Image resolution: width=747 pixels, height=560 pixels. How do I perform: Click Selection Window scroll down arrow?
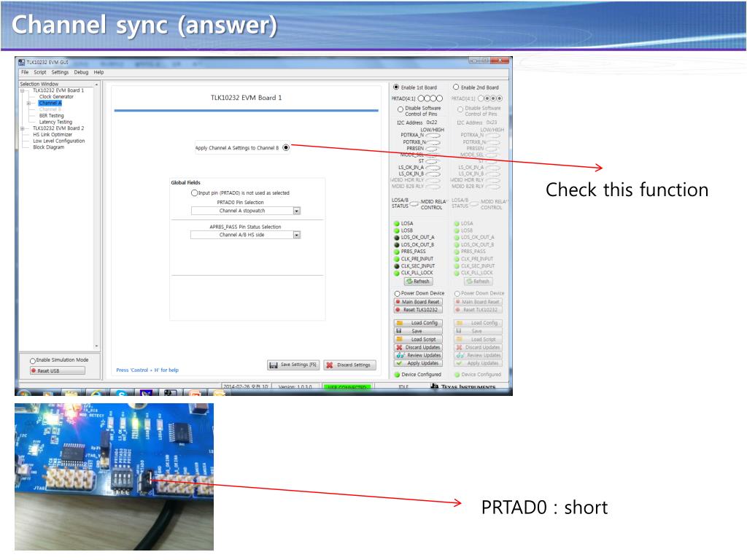tap(97, 346)
